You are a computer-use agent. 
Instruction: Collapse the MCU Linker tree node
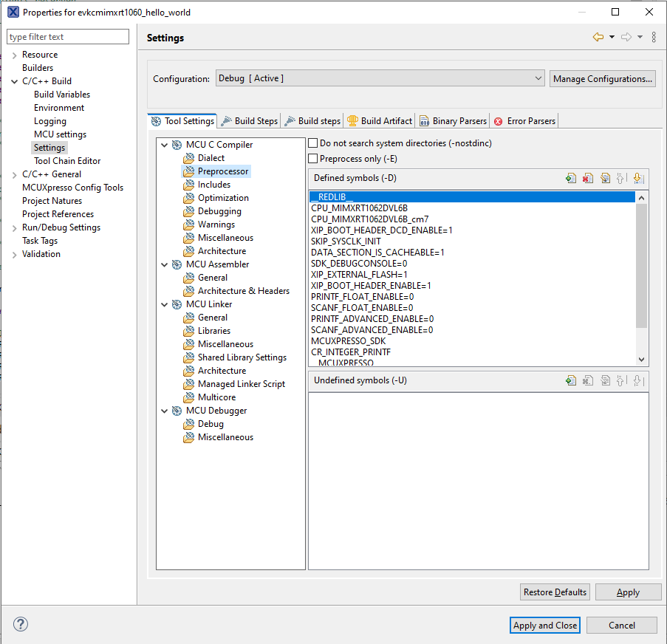pos(164,304)
